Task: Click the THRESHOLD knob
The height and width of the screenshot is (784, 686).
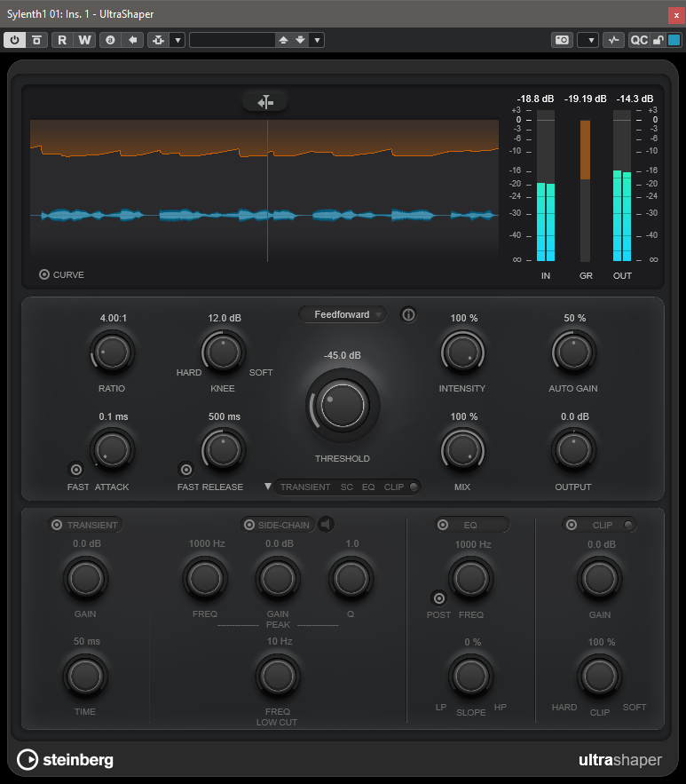Action: [343, 407]
